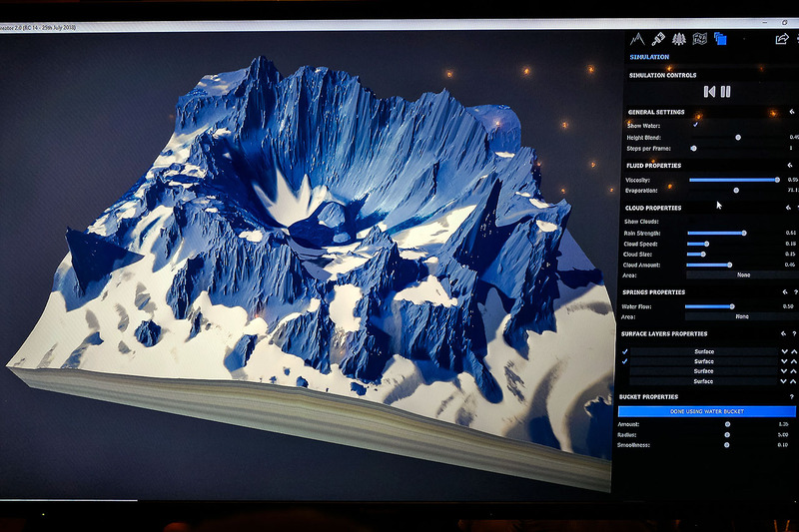Restart the simulation with the rewind button
The width and height of the screenshot is (799, 532).
709,92
